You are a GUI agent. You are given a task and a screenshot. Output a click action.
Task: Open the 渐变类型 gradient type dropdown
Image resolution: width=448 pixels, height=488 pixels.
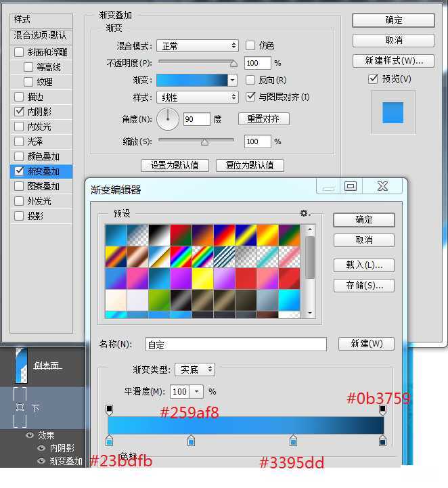click(195, 370)
